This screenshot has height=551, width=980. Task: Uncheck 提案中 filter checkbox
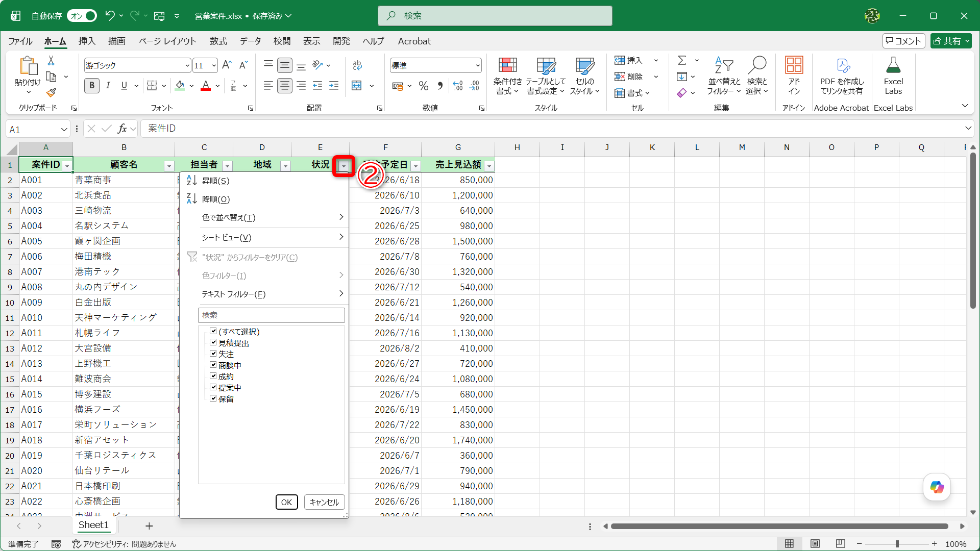[x=213, y=387]
